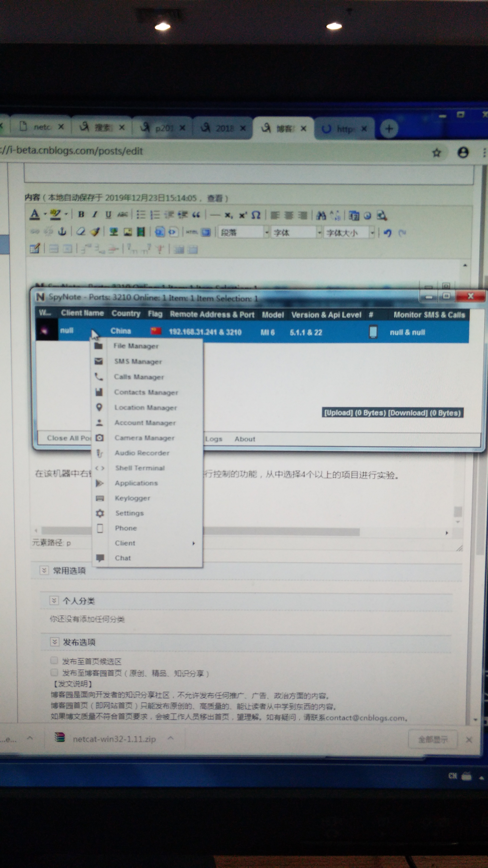Click the undo arrow in editor toolbar
The height and width of the screenshot is (868, 488).
pyautogui.click(x=387, y=232)
